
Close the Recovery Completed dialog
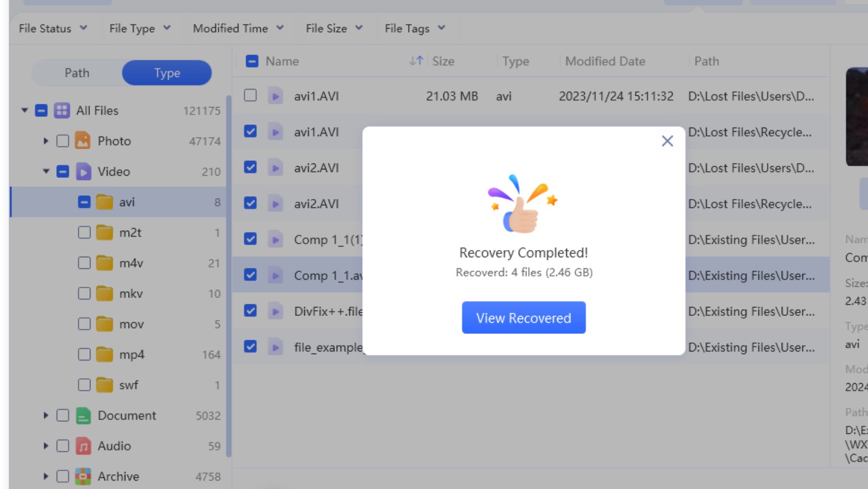(x=667, y=141)
